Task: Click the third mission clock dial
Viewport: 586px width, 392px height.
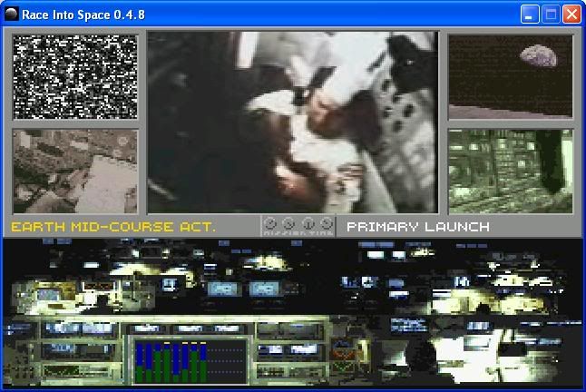Action: click(308, 223)
